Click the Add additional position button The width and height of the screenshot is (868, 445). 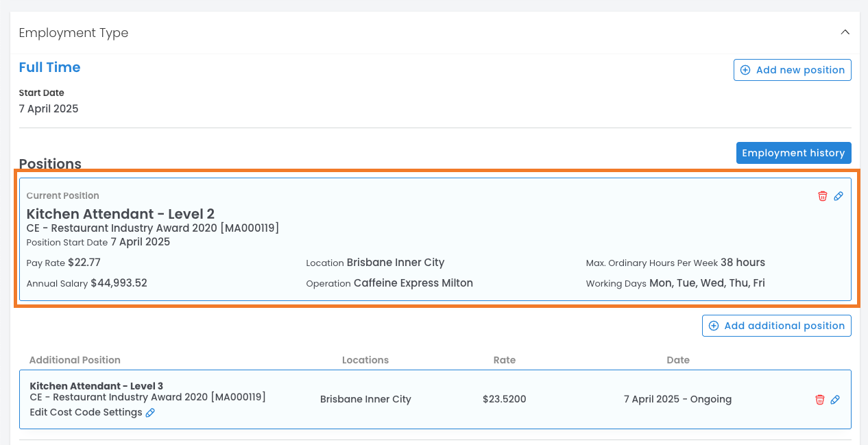776,326
